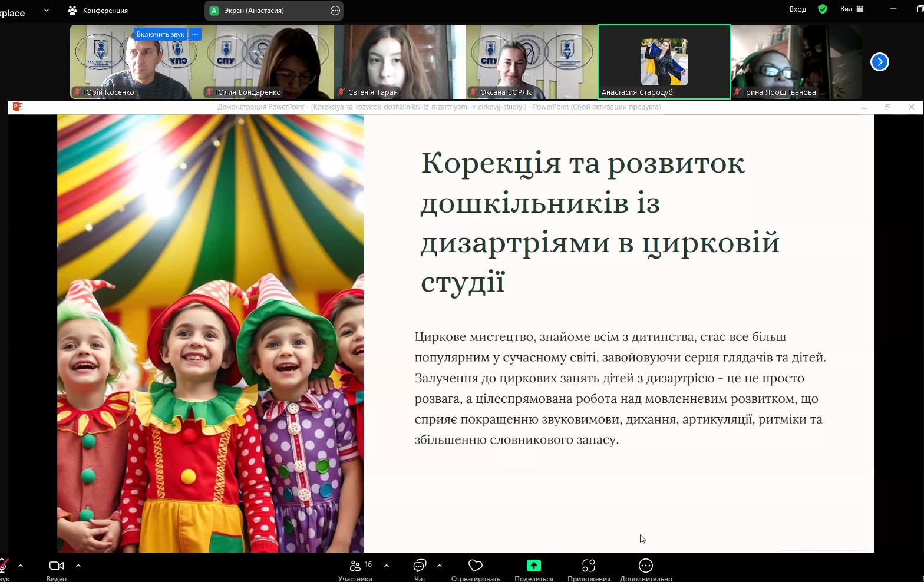Open the Apps icon in toolbar
The height and width of the screenshot is (582, 924).
pos(588,566)
